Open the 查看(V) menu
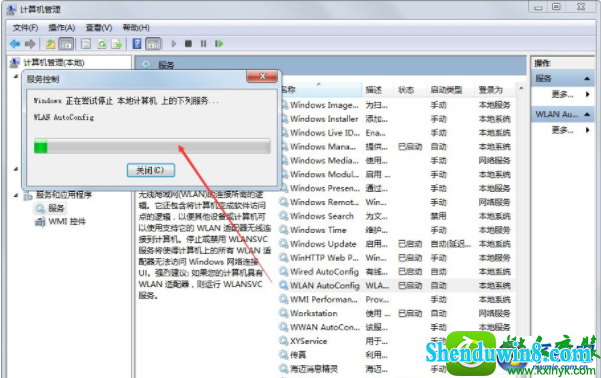The width and height of the screenshot is (601, 378). coord(99,28)
